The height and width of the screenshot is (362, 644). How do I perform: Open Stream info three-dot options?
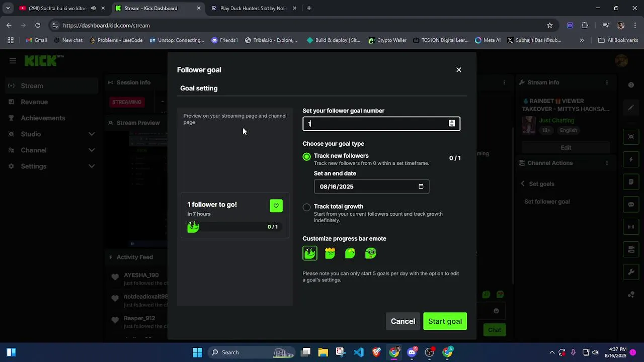607,82
